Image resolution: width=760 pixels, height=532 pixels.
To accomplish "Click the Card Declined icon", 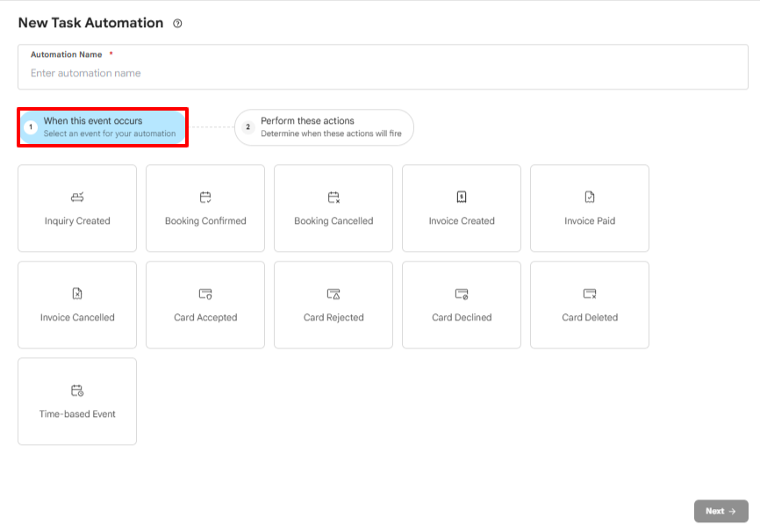I will pos(462,293).
